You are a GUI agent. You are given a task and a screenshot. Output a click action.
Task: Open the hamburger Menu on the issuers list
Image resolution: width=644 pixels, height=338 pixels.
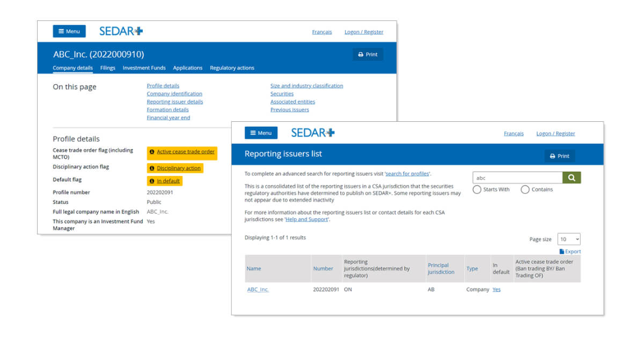click(x=261, y=133)
